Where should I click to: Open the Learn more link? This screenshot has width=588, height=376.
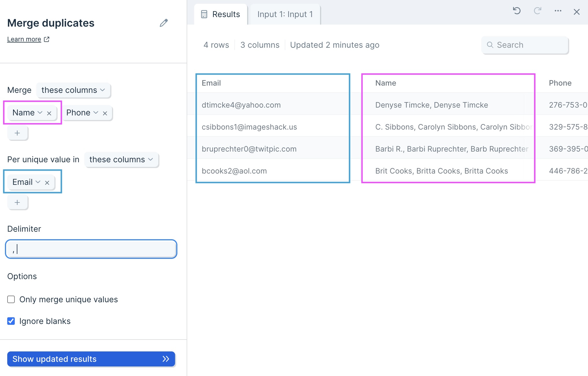[24, 39]
